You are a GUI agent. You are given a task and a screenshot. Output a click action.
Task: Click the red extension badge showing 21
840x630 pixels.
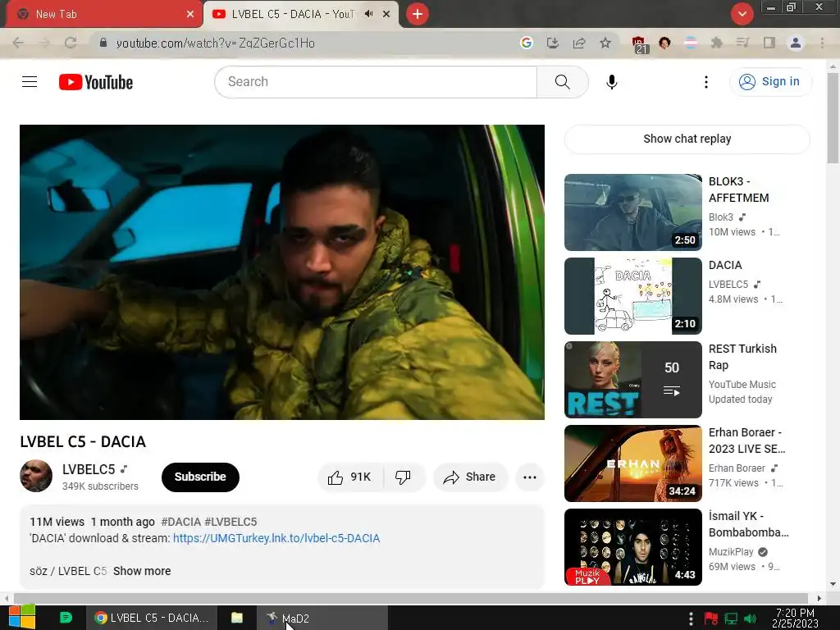coord(639,44)
